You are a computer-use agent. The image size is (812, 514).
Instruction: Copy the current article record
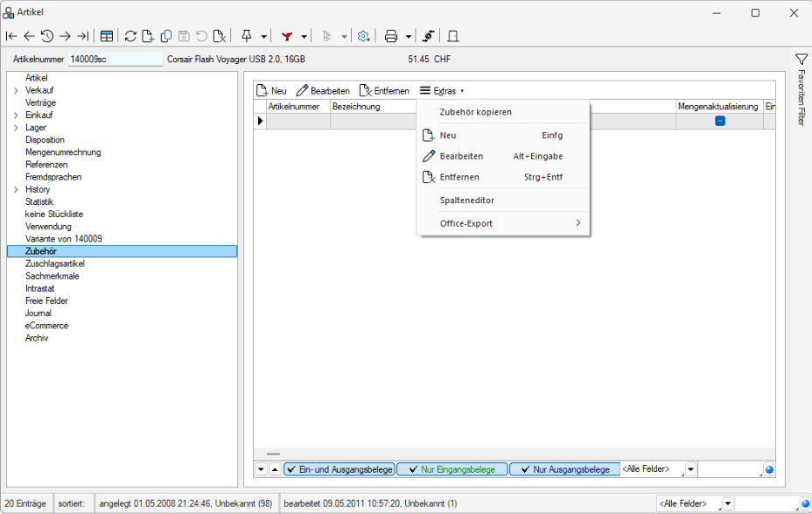pos(165,36)
